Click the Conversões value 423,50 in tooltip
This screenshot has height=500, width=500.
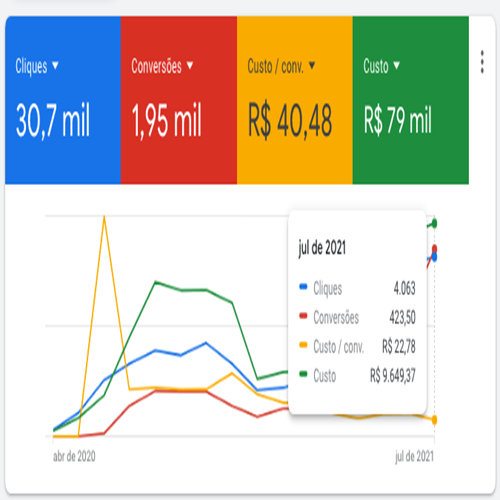[x=402, y=317]
